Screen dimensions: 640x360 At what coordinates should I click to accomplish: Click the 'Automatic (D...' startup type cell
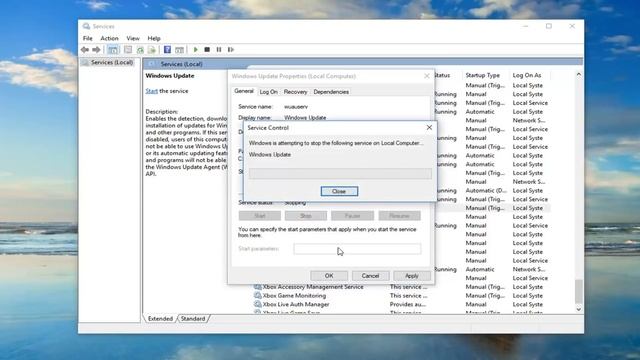click(x=486, y=191)
